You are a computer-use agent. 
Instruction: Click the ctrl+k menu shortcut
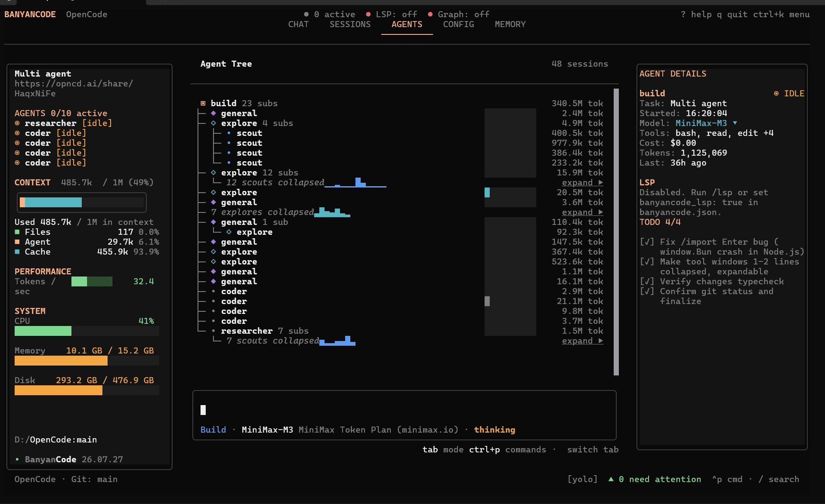781,14
